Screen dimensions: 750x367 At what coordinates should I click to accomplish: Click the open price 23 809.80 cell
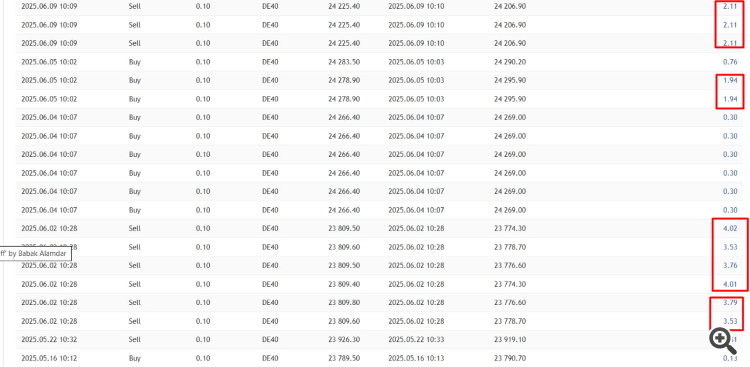(x=344, y=302)
